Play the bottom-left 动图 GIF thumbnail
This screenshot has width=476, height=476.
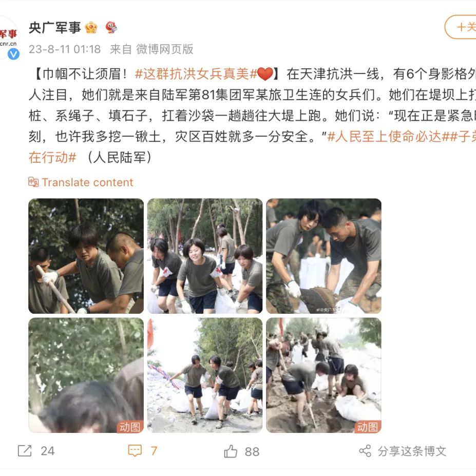pos(86,375)
